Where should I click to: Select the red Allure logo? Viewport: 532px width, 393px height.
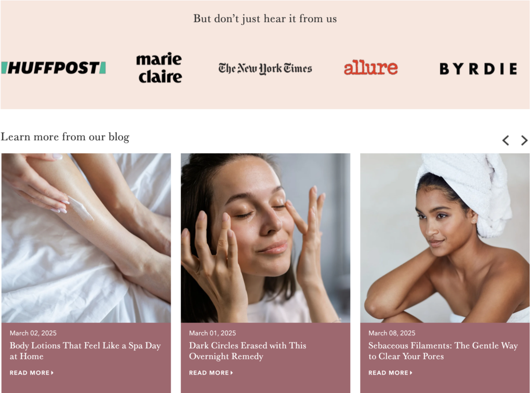pyautogui.click(x=370, y=67)
